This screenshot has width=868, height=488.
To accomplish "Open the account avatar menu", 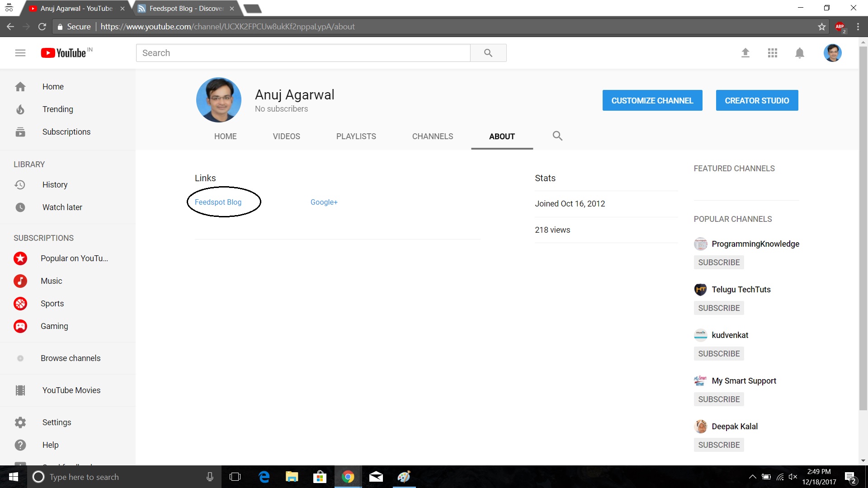I will [x=832, y=53].
